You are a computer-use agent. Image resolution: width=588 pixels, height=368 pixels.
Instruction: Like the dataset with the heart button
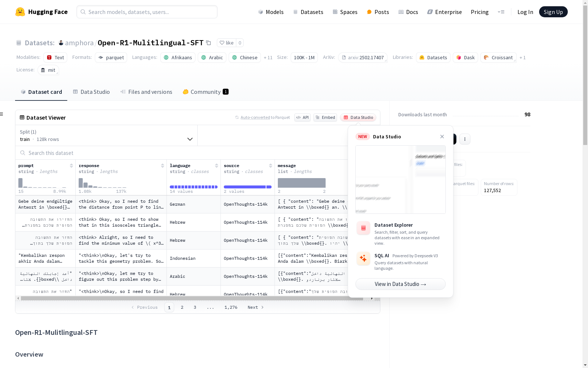click(x=226, y=43)
